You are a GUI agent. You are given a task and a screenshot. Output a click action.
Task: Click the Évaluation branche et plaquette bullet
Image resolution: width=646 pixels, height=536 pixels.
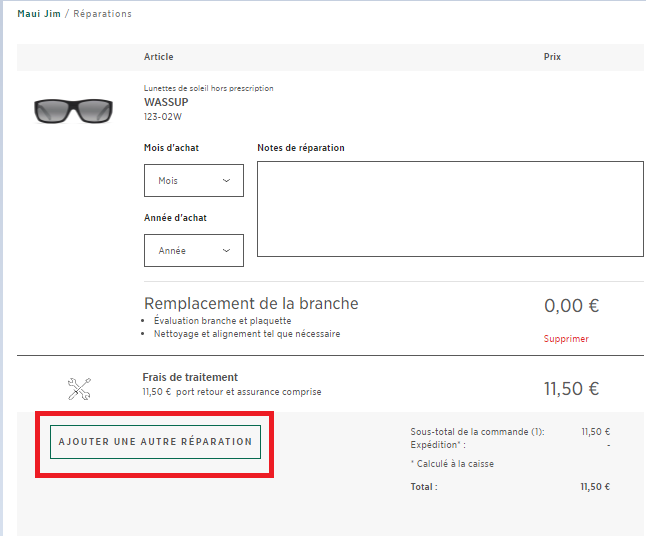[222, 321]
